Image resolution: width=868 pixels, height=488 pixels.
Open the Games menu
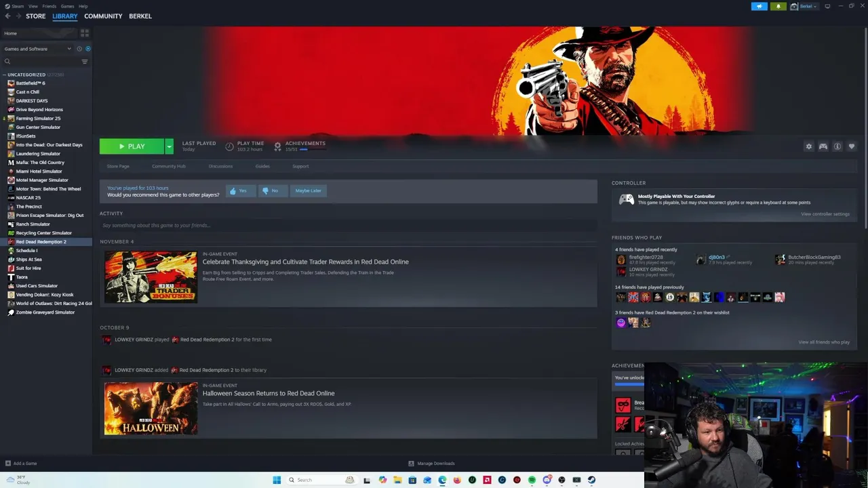[x=68, y=6]
